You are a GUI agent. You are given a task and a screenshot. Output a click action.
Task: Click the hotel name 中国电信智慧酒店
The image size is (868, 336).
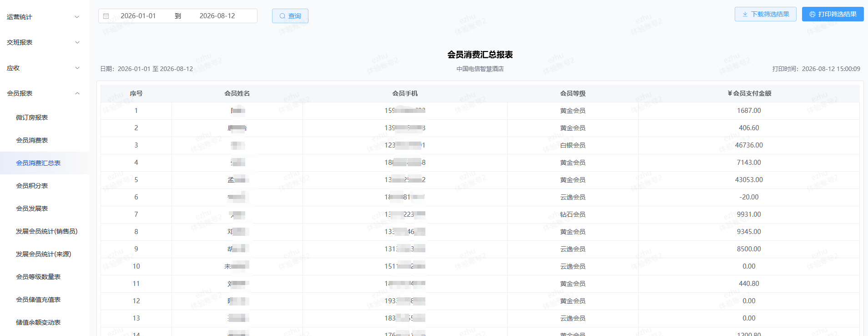point(480,69)
